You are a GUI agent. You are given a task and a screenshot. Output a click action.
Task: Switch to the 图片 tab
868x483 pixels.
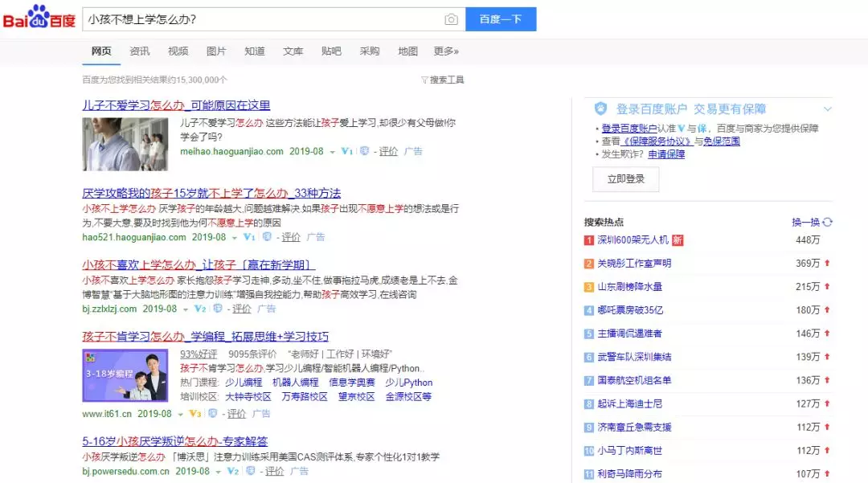pyautogui.click(x=216, y=51)
